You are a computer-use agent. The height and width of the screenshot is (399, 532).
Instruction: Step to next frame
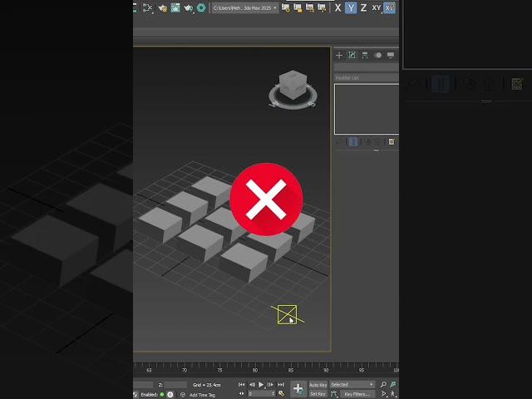pyautogui.click(x=270, y=384)
